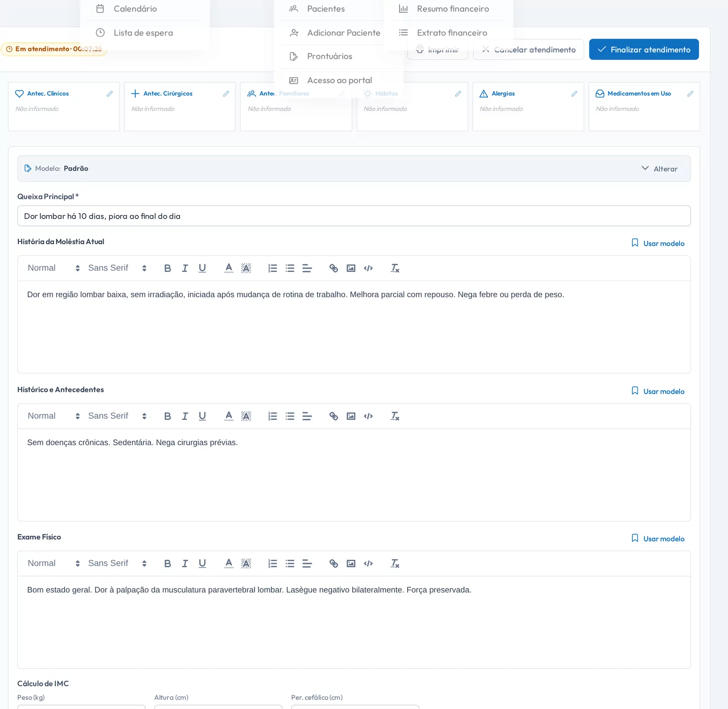This screenshot has height=709, width=728.
Task: Edit Alergias card with pencil icon
Action: pos(574,94)
